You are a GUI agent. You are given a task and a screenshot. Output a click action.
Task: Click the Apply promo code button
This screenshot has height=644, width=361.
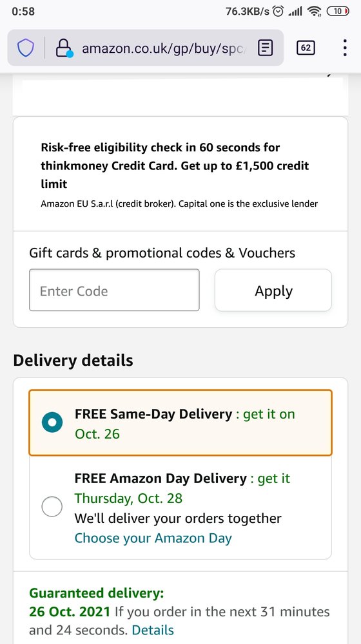click(273, 290)
